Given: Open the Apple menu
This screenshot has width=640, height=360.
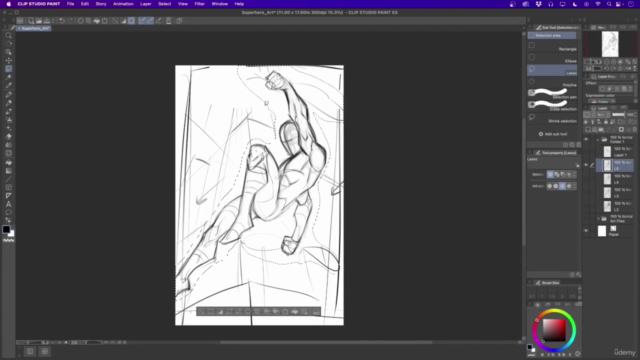Looking at the screenshot, I should (x=9, y=4).
